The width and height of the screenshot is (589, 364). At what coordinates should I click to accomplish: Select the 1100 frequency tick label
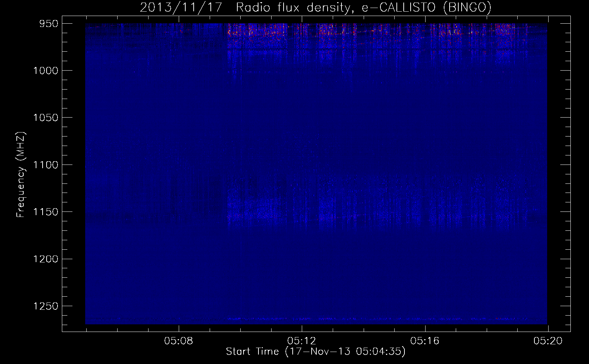pos(46,165)
